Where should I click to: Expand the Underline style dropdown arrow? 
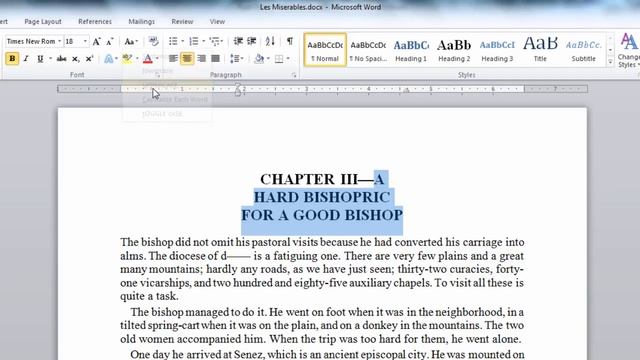pyautogui.click(x=50, y=59)
